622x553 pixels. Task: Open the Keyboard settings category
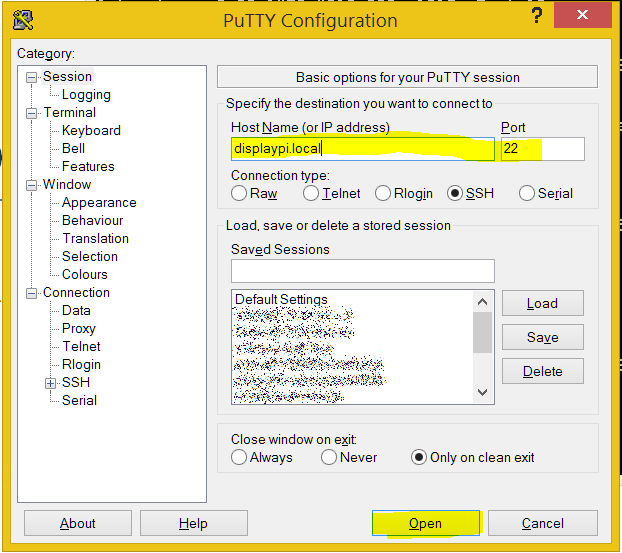[91, 131]
